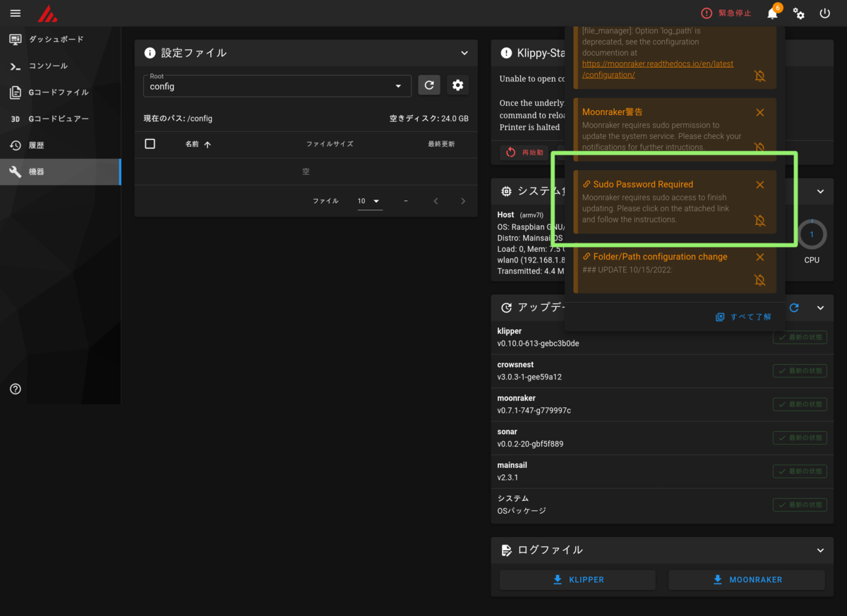This screenshot has height=616, width=847.
Task: Open the notifications bell
Action: [772, 13]
